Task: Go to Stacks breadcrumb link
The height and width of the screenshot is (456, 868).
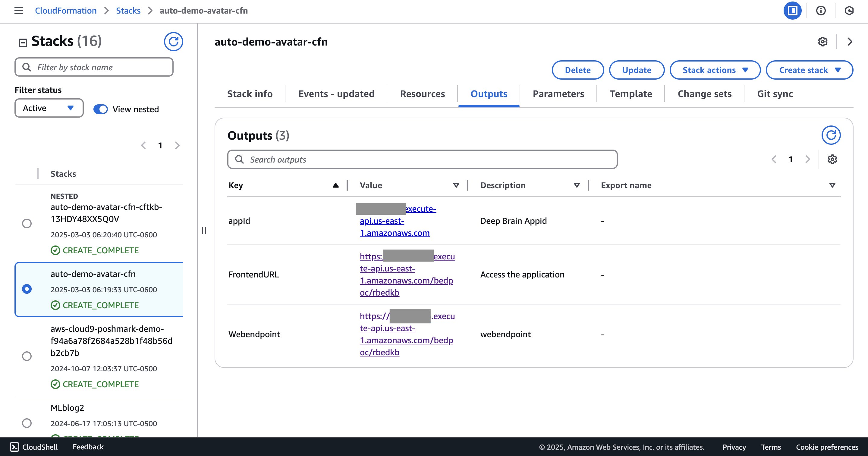Action: coord(128,11)
